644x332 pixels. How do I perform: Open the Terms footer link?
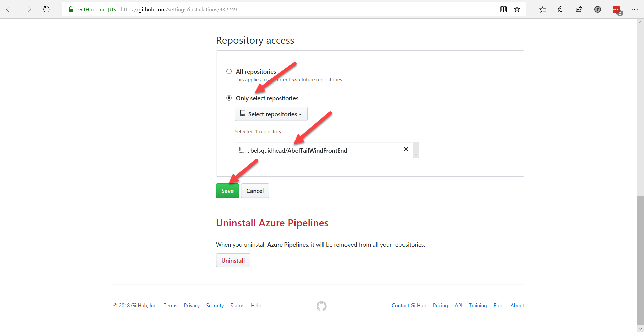[x=170, y=306]
